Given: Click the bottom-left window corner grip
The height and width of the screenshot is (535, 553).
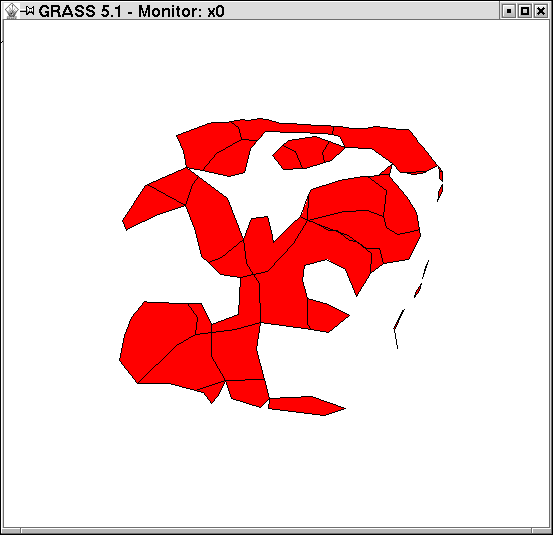Looking at the screenshot, I should pyautogui.click(x=11, y=531).
